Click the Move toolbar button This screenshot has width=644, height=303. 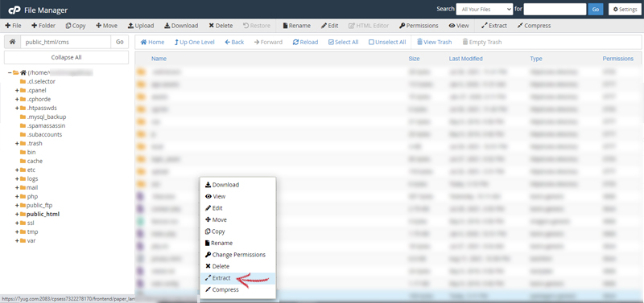click(107, 26)
